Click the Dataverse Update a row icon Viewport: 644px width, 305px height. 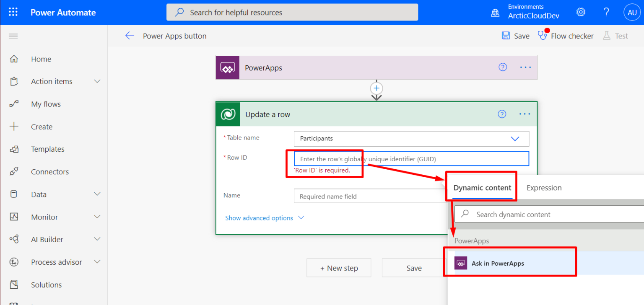tap(228, 114)
